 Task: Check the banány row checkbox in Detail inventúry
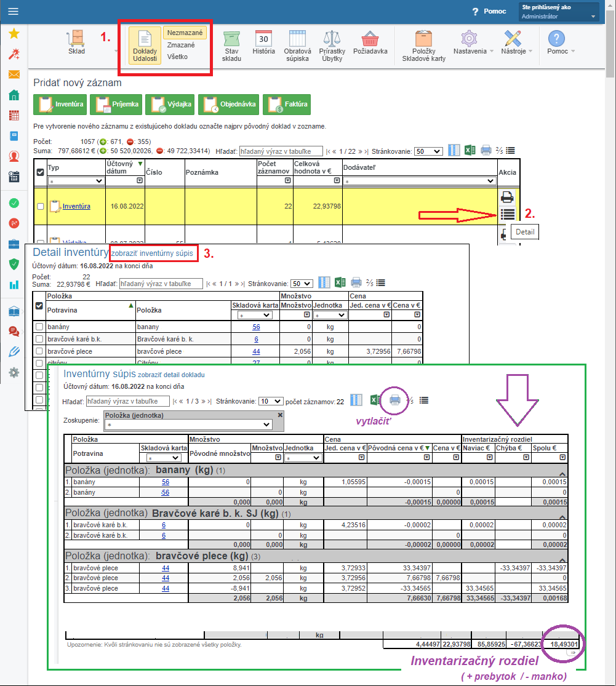point(39,327)
